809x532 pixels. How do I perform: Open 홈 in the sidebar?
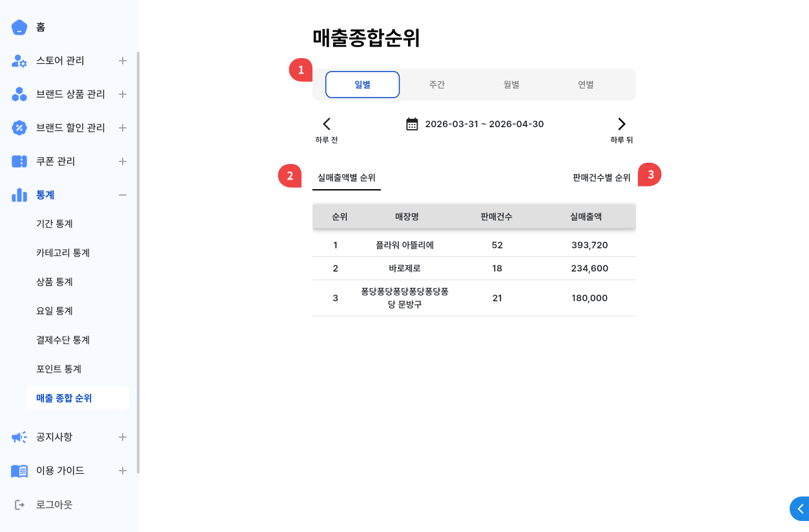(x=41, y=27)
